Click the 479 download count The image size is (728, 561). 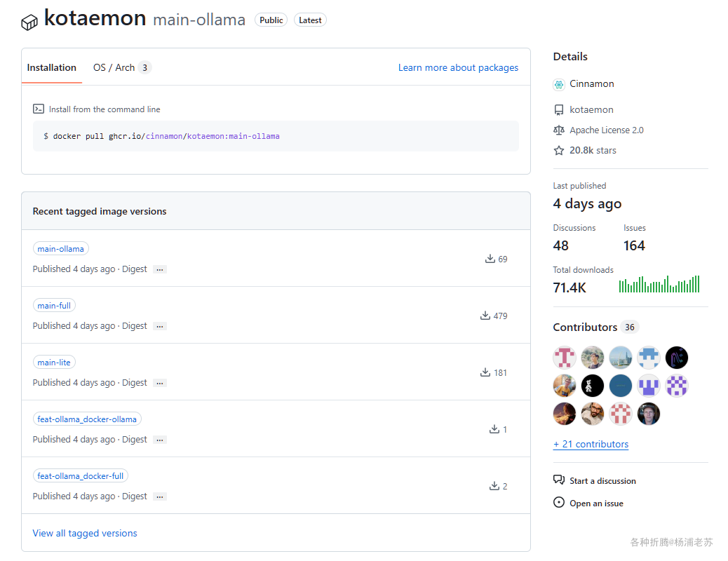(500, 316)
